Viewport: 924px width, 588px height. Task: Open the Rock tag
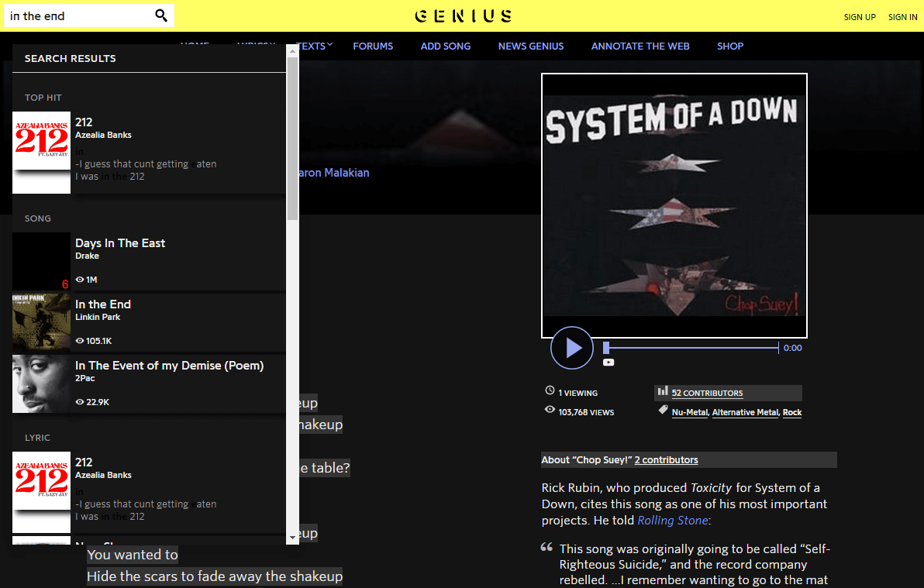(792, 412)
